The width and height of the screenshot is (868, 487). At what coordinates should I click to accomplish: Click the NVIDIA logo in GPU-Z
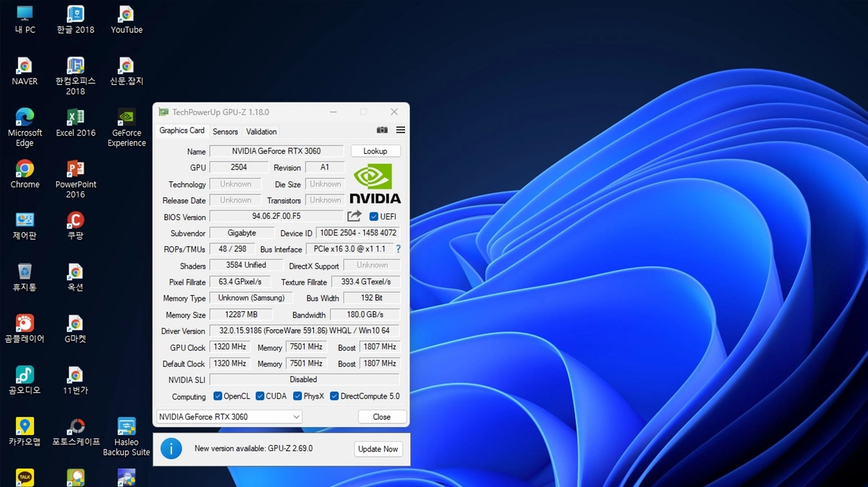click(x=375, y=184)
